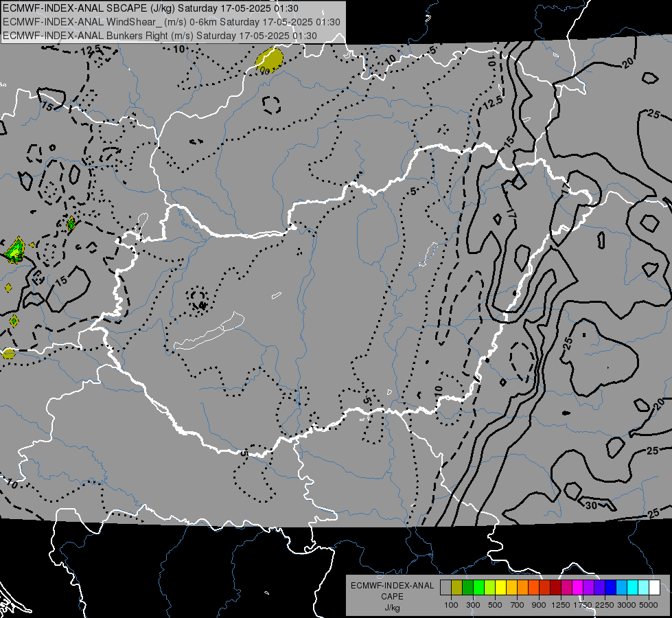Click legend tick label 2250

coord(605,605)
